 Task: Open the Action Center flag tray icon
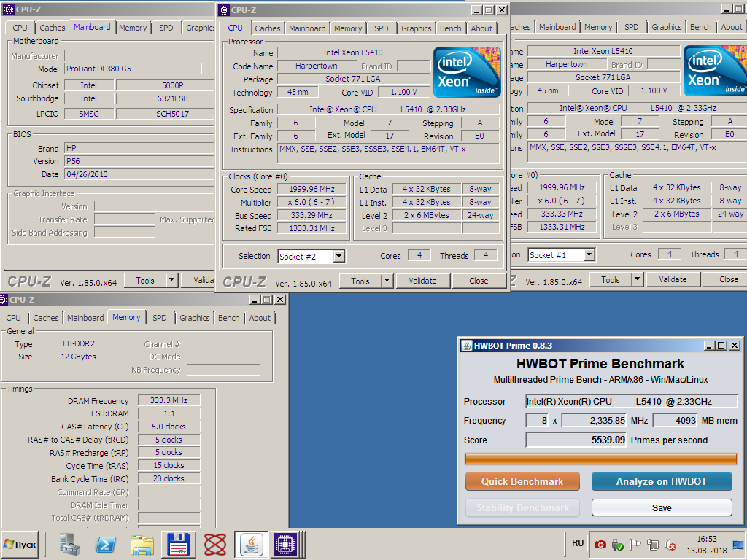(635, 544)
